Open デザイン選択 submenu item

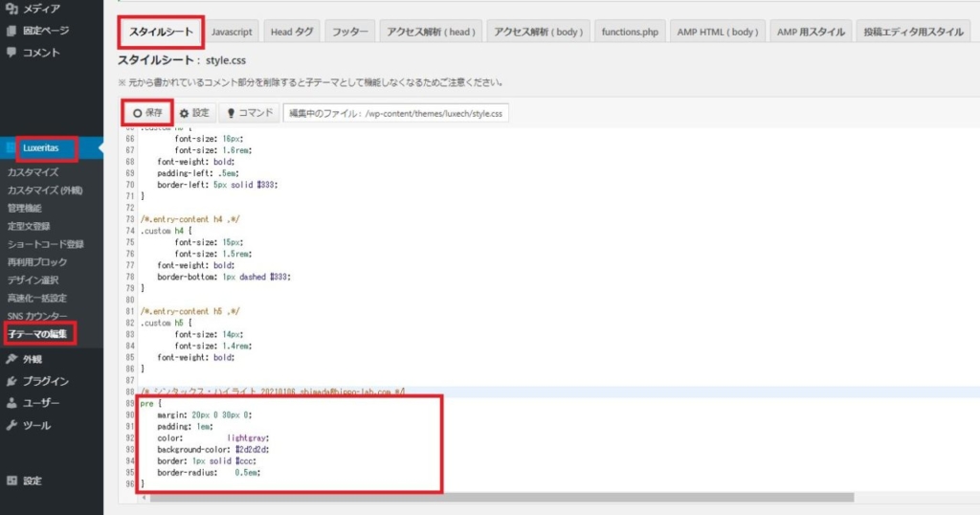click(x=33, y=280)
